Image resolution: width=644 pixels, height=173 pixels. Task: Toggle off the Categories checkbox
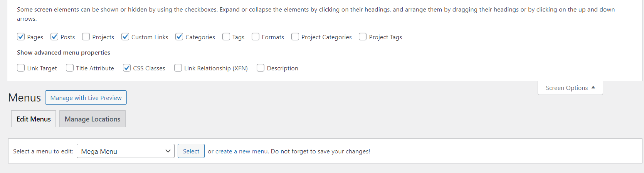coord(179,37)
